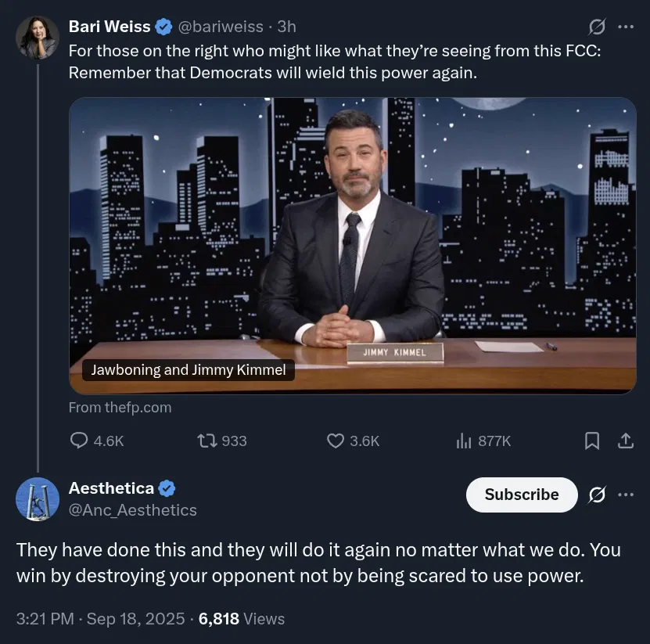
Task: Click Grok icon beside Subscribe button
Action: click(597, 495)
